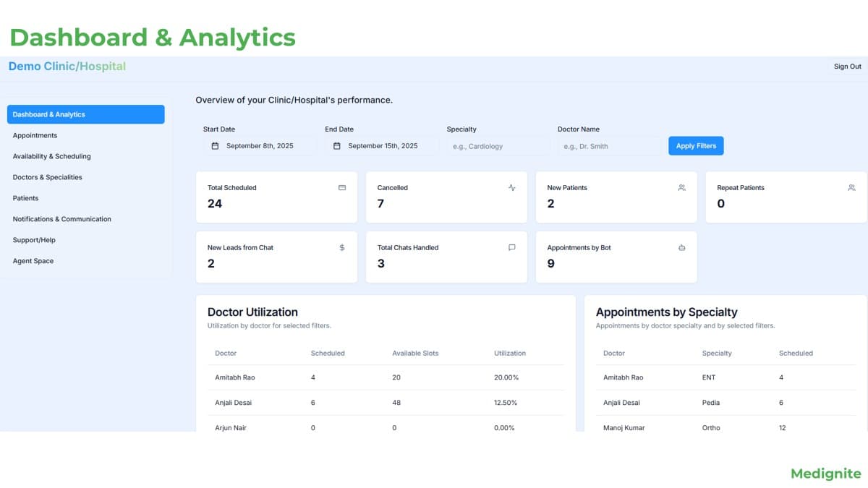Click the bot icon on Appointments by Bot
Image resolution: width=868 pixels, height=488 pixels.
click(x=681, y=247)
